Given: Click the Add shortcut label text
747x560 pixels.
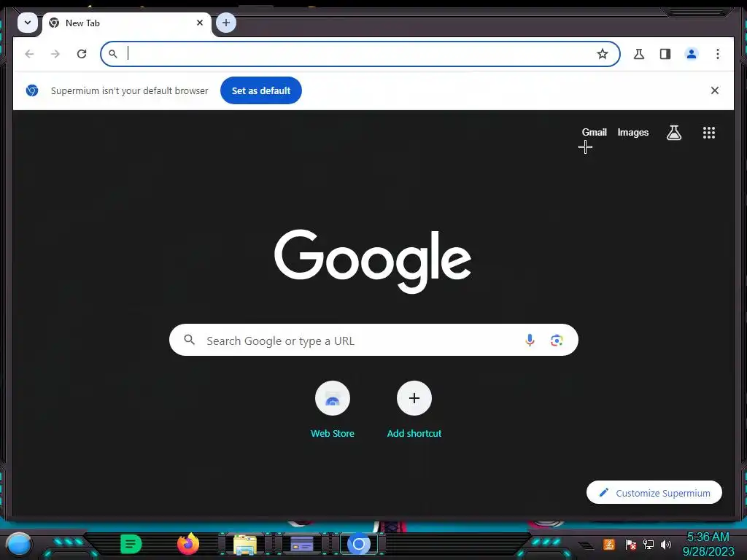Looking at the screenshot, I should coord(414,433).
